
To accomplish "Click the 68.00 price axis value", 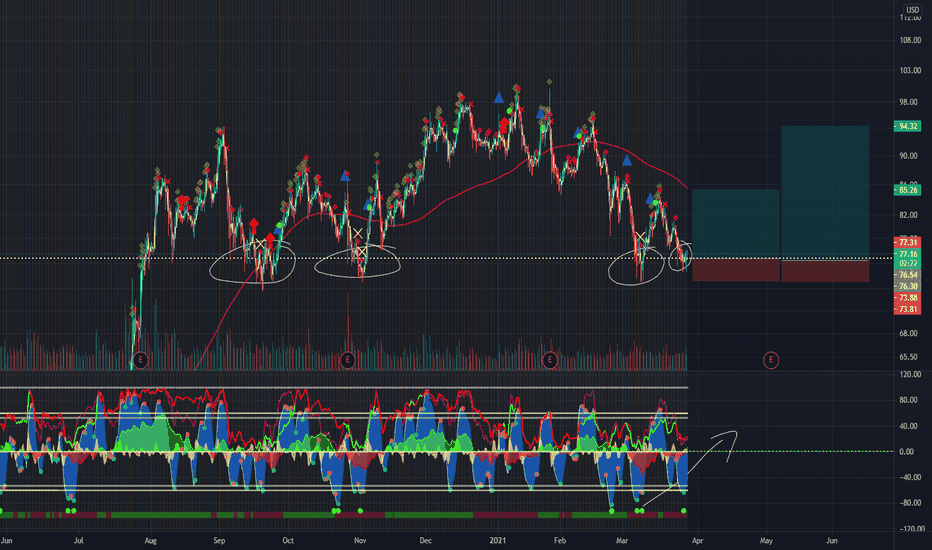I will (x=909, y=334).
